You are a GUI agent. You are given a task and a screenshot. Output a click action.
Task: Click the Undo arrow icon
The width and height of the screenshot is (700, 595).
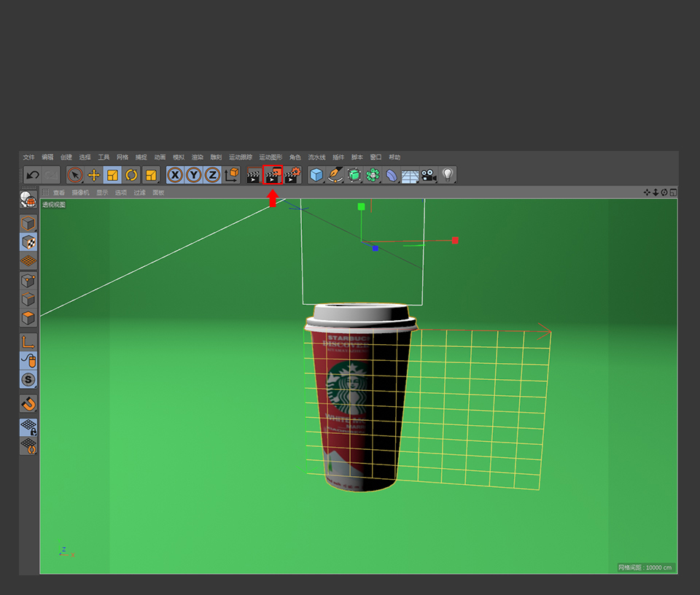pyautogui.click(x=33, y=175)
